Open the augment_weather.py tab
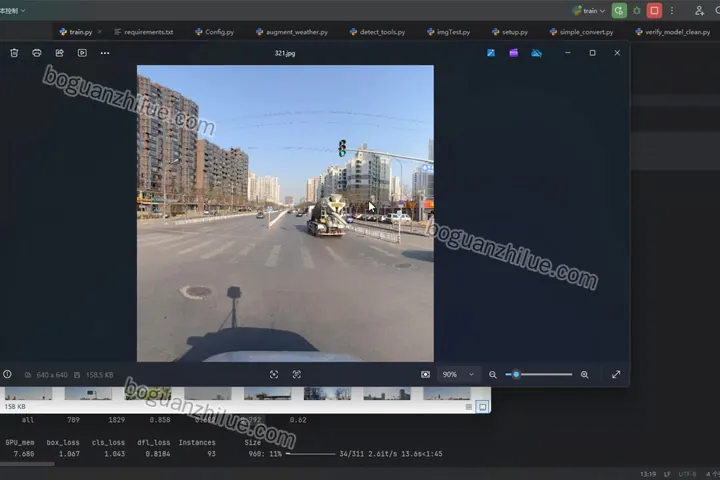Image resolution: width=720 pixels, height=480 pixels. [292, 32]
